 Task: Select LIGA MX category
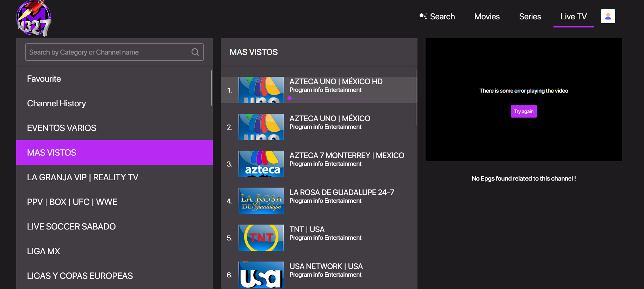pyautogui.click(x=114, y=251)
